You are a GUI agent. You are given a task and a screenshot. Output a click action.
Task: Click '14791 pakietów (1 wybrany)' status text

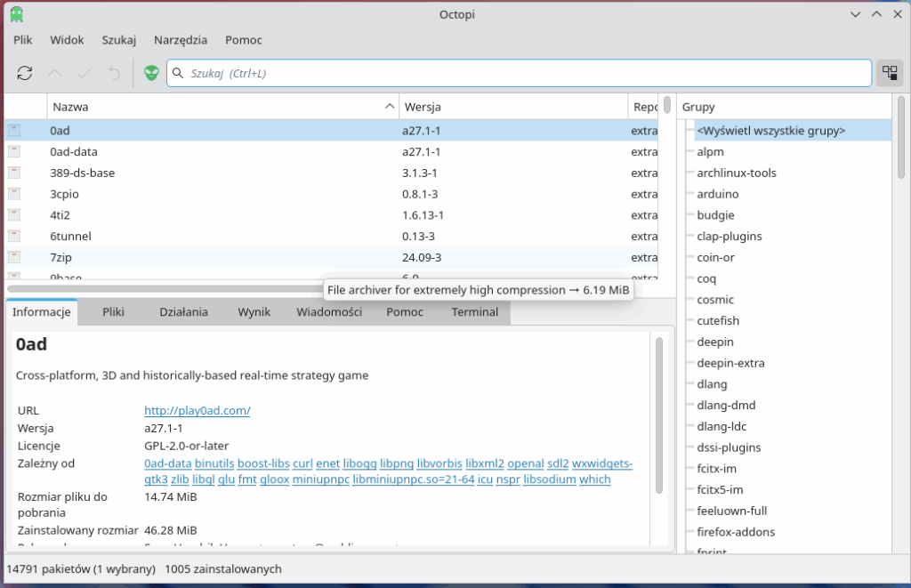point(81,568)
